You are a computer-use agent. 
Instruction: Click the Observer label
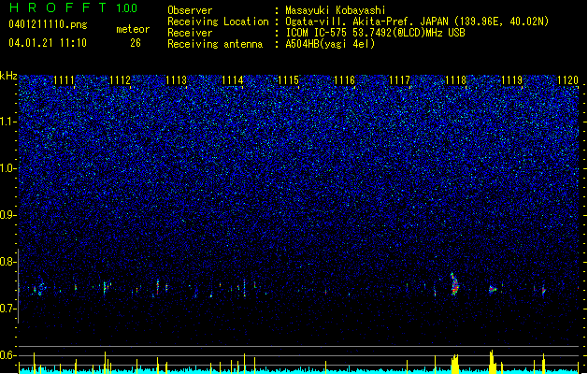click(190, 10)
